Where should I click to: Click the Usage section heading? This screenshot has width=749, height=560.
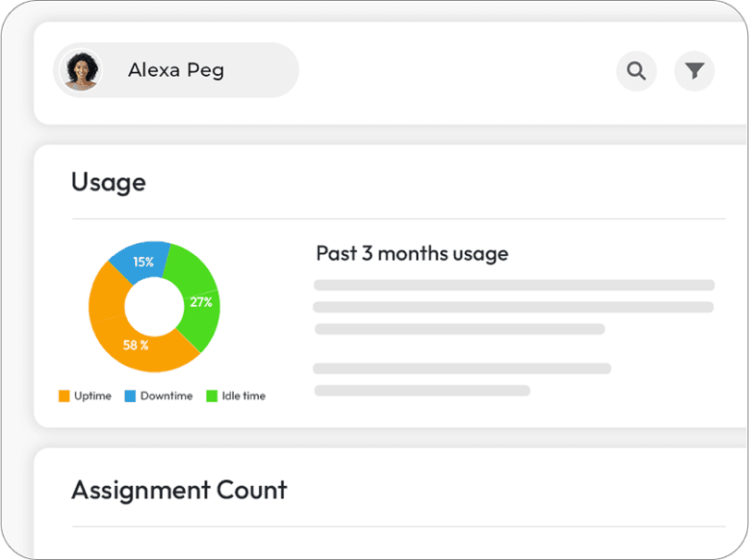[108, 182]
